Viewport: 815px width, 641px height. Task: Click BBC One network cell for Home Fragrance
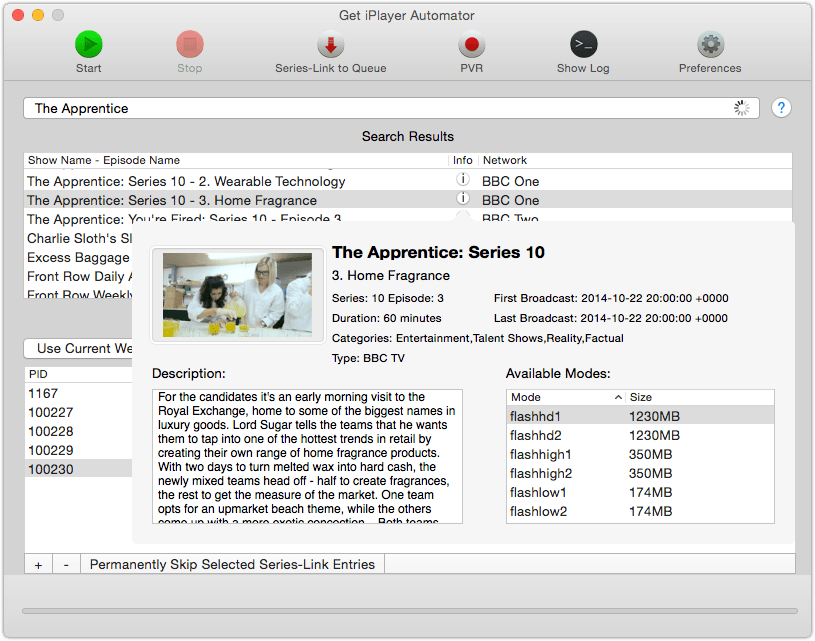[510, 200]
